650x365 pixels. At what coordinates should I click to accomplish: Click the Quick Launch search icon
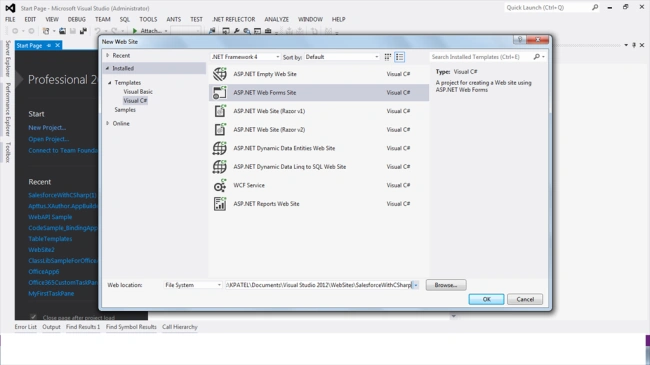(595, 7)
